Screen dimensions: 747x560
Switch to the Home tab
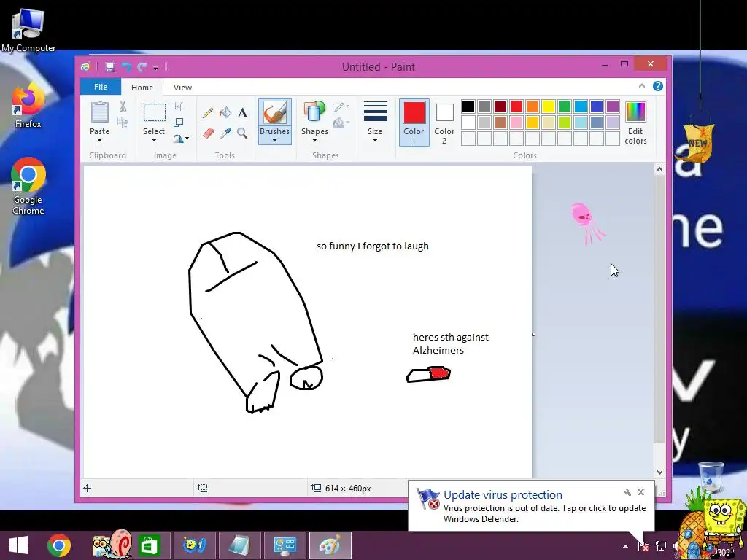(142, 87)
